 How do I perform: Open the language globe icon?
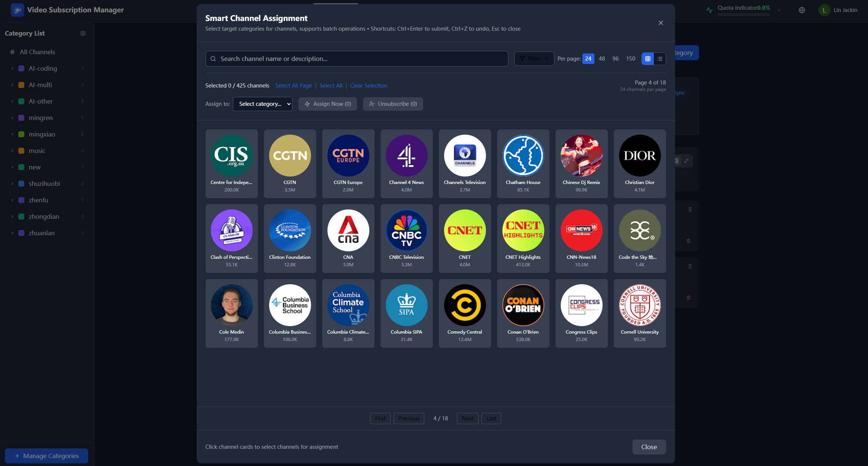(802, 10)
